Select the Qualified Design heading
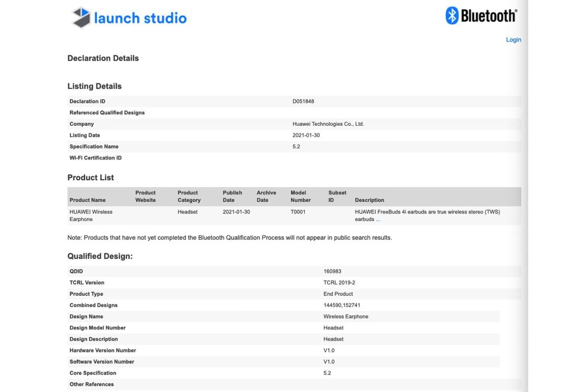The height and width of the screenshot is (392, 588). tap(100, 256)
